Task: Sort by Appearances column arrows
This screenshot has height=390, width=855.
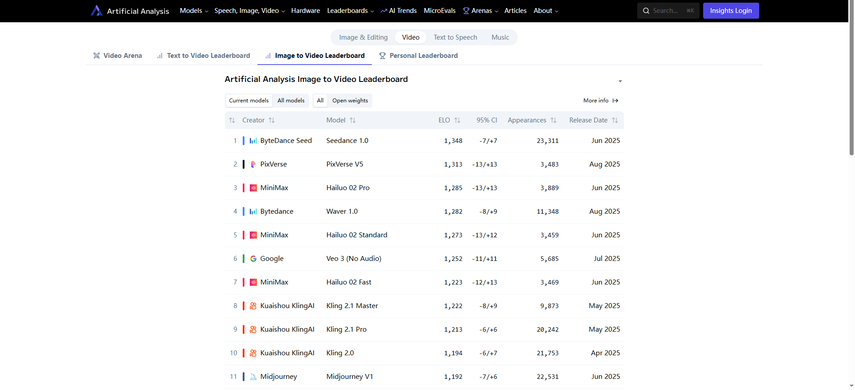Action: [553, 120]
